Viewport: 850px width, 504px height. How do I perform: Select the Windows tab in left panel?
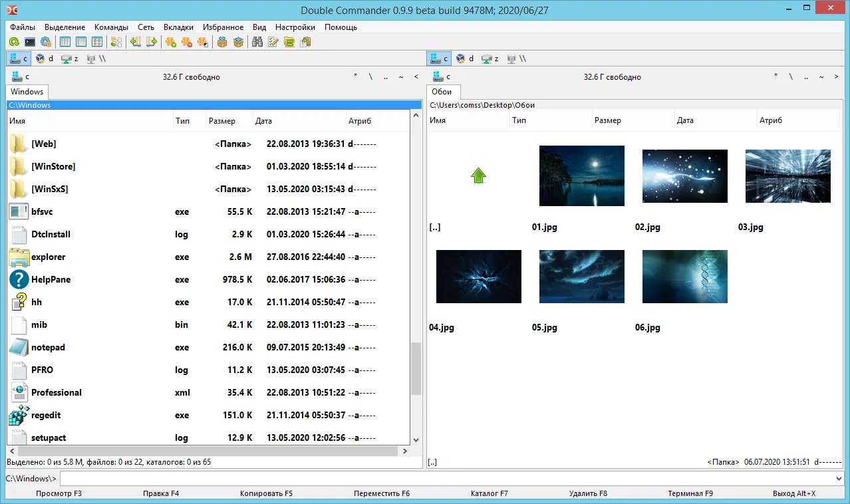pyautogui.click(x=27, y=92)
